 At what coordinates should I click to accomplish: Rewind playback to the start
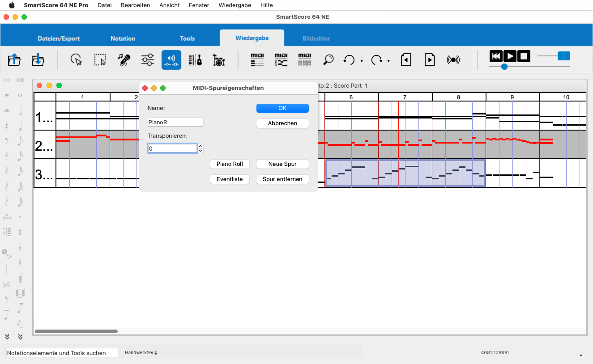coord(495,56)
